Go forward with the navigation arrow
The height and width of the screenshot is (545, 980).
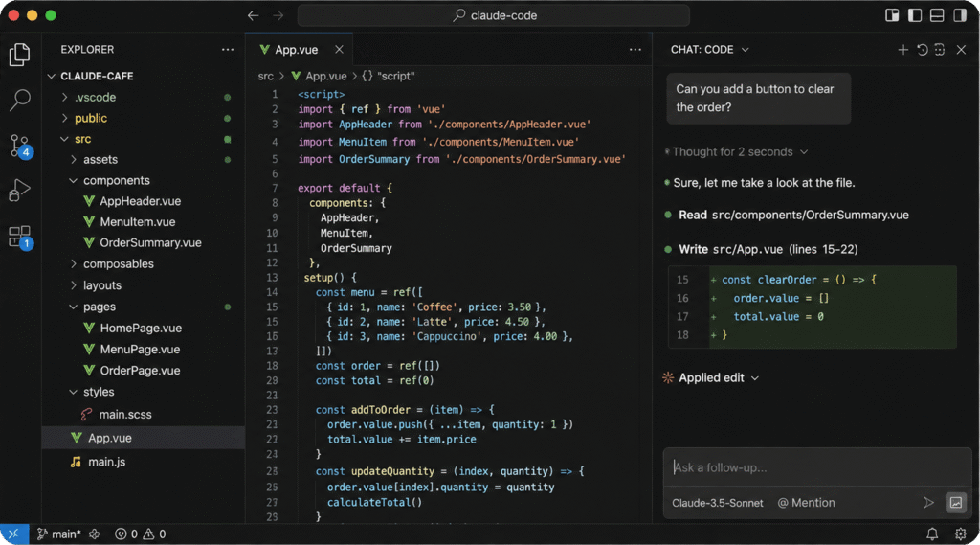pos(278,15)
